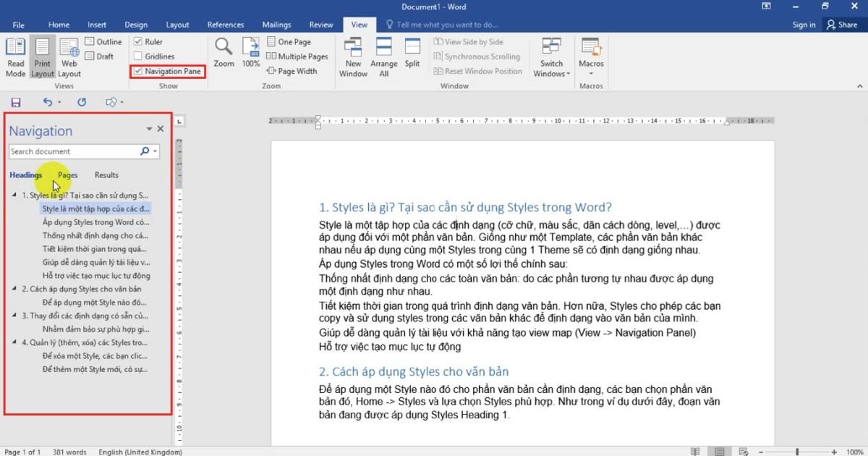868x456 pixels.
Task: Click the Save icon in quick access toolbar
Action: pos(16,103)
